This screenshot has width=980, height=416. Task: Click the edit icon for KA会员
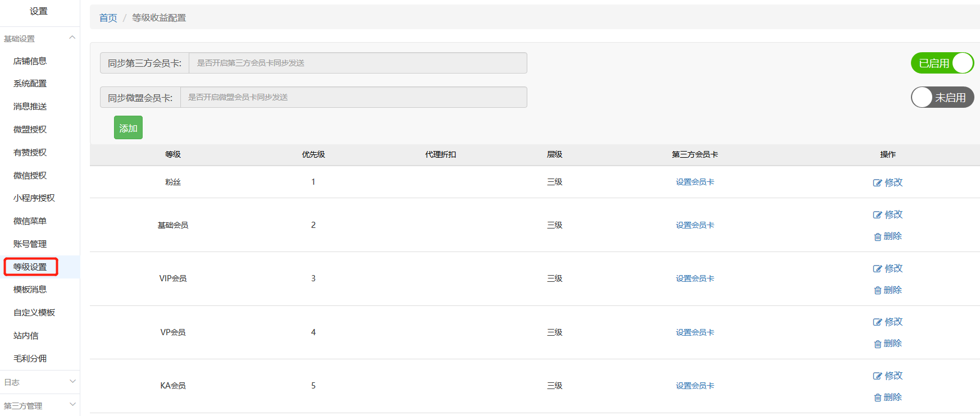click(x=877, y=376)
